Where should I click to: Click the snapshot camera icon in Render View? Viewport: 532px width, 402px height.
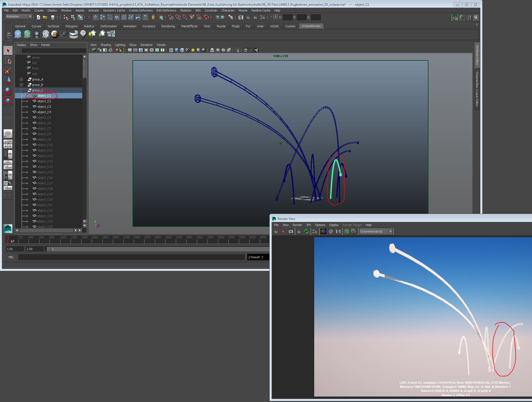click(291, 231)
